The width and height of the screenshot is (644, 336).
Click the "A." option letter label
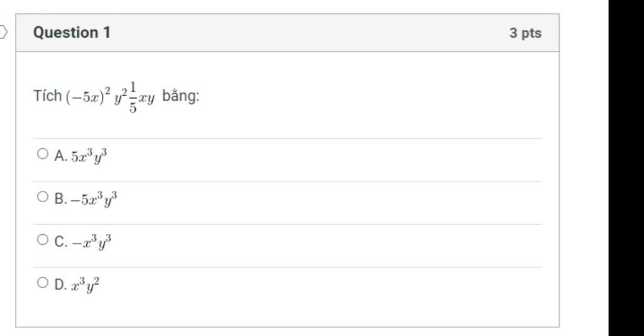pos(60,156)
